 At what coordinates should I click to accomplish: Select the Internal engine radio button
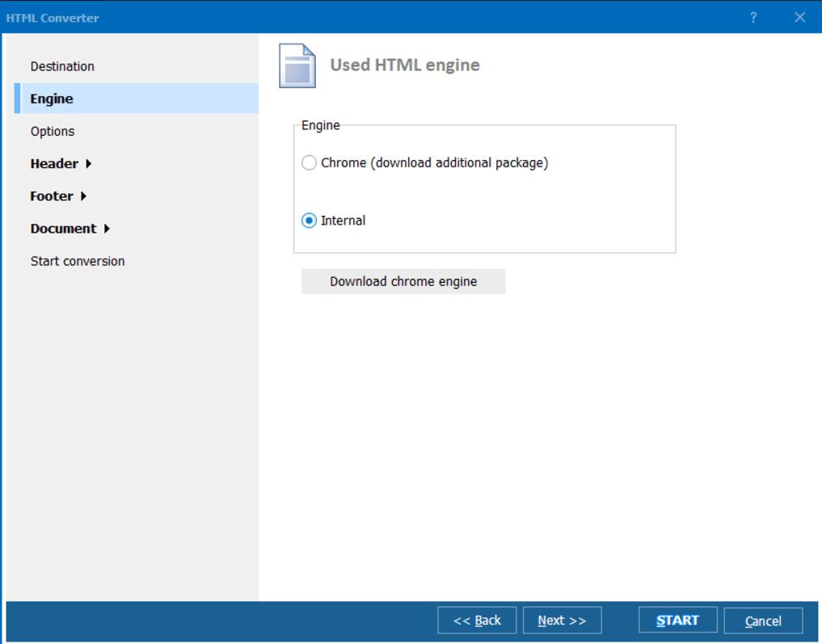(x=309, y=221)
